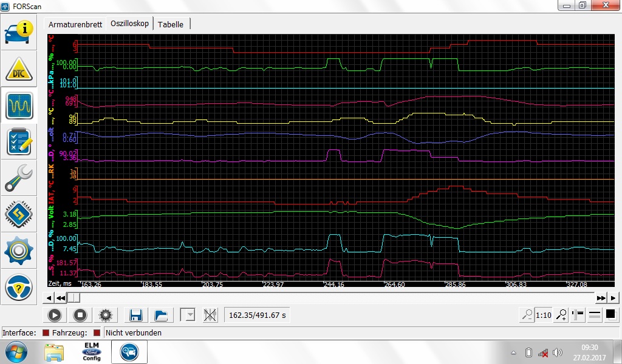Screen dimensions: 622x364
Task: Open the tests checklist sidebar icon
Action: 19,141
